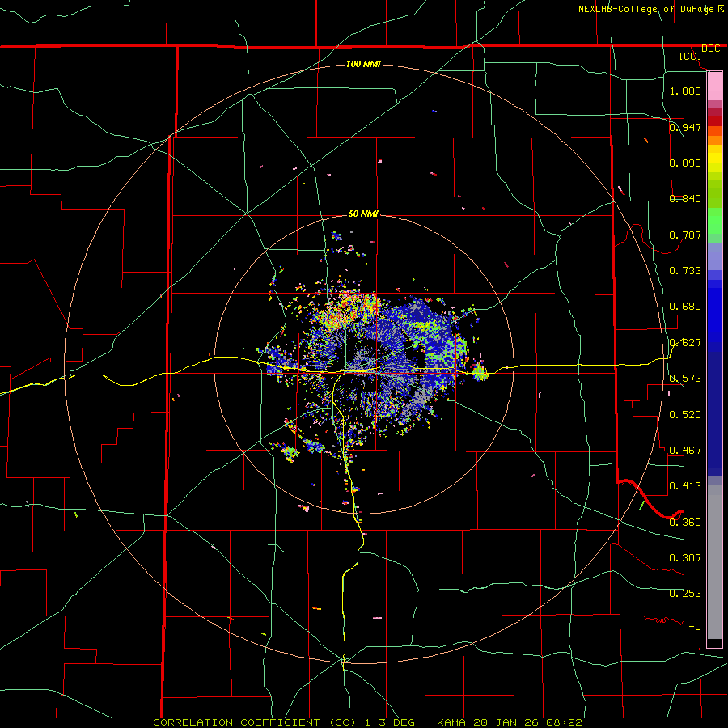This screenshot has width=728, height=728.
Task: Click the [CC] legend heading
Action: 690,56
